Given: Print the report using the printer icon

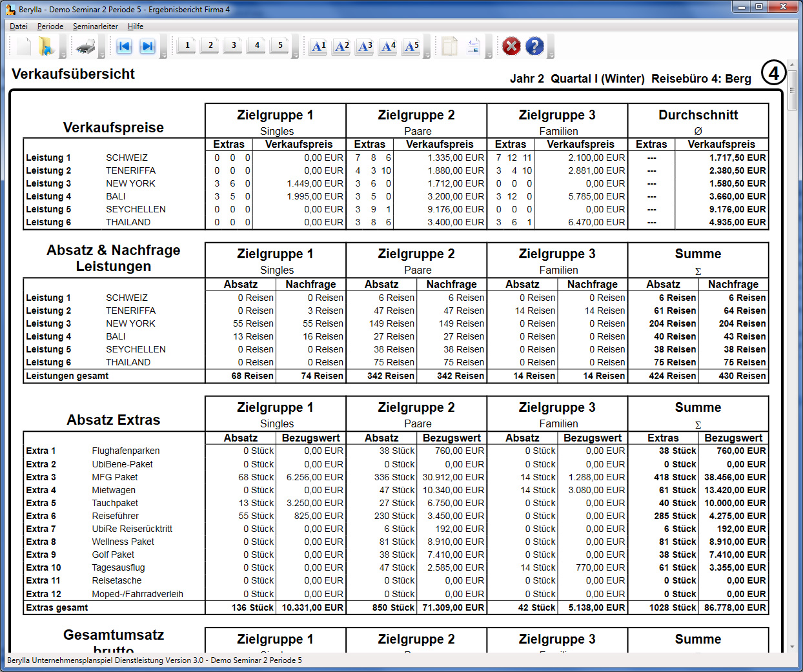Looking at the screenshot, I should 86,46.
